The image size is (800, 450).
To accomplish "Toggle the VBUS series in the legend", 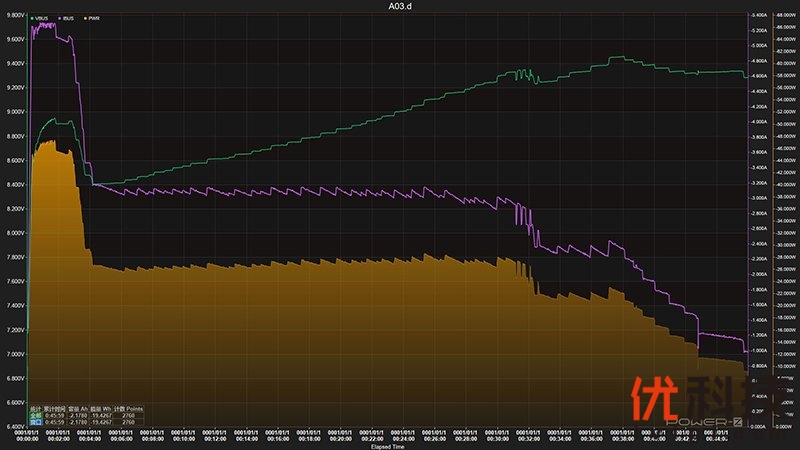I will tap(44, 18).
